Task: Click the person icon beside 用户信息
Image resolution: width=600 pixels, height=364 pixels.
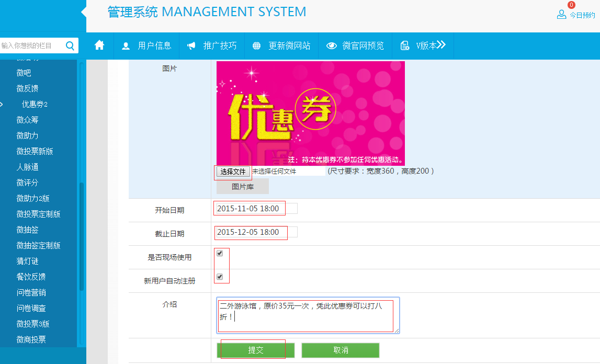Action: (x=126, y=46)
